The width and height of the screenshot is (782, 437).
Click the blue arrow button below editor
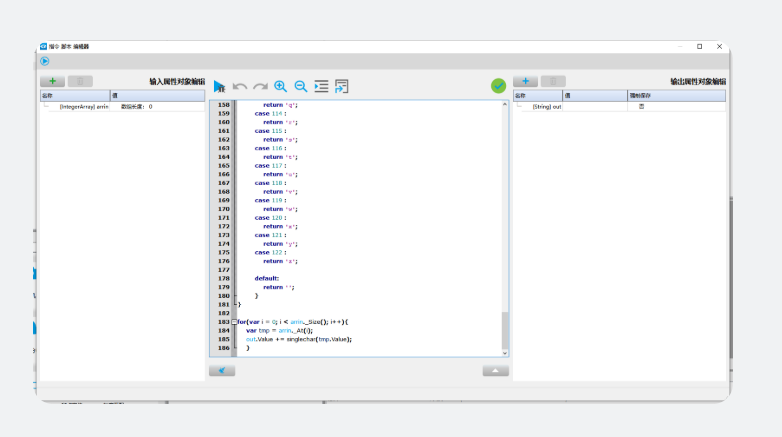click(x=222, y=370)
